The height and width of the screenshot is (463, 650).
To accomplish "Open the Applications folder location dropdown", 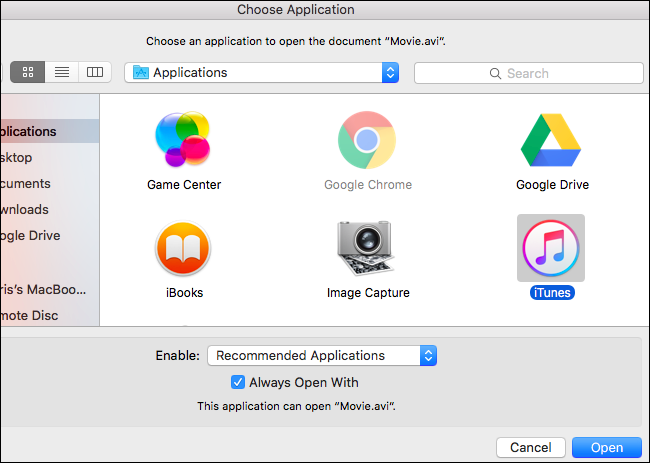I will coord(262,73).
